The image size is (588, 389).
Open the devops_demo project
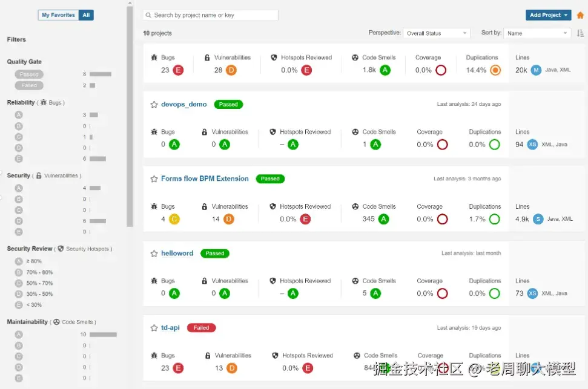click(183, 104)
